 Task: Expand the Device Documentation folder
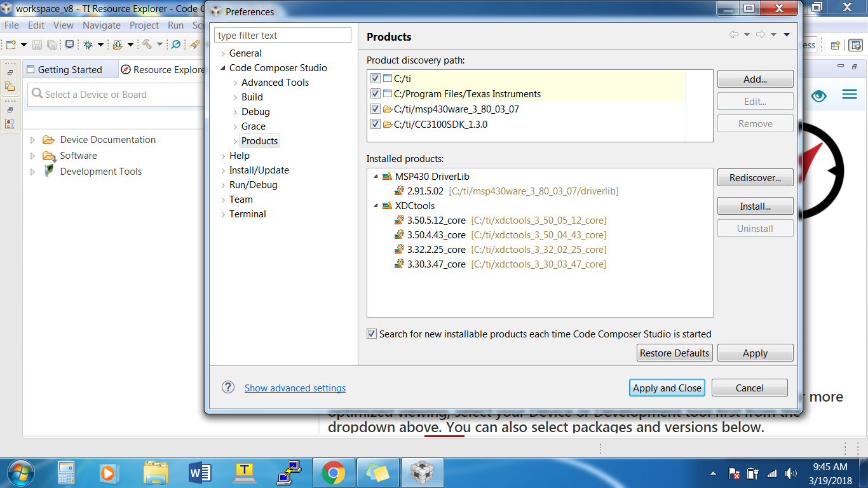click(x=33, y=140)
